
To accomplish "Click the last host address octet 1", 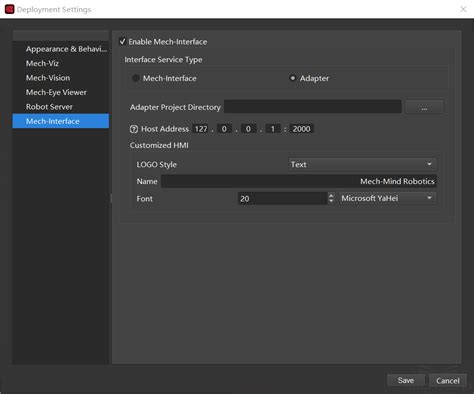I will coord(273,129).
